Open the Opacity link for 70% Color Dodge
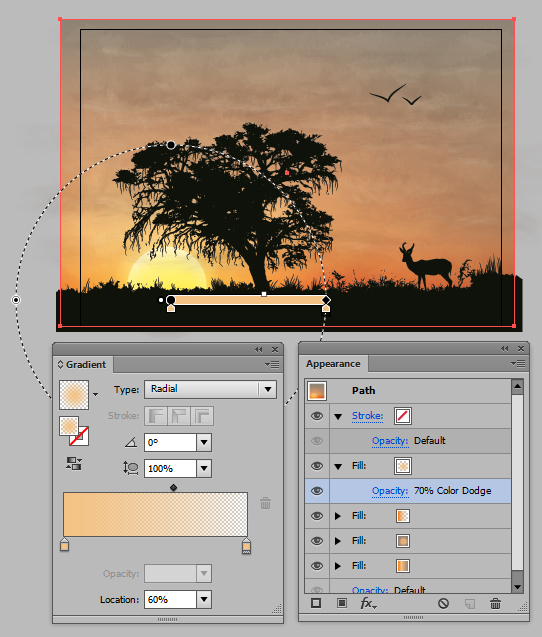542x637 pixels. (x=390, y=491)
